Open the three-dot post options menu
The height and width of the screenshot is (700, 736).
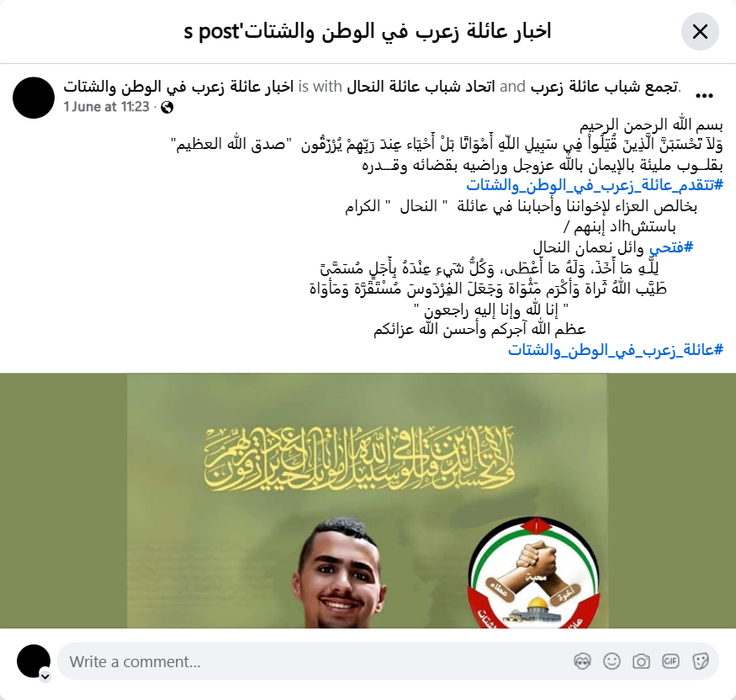704,96
